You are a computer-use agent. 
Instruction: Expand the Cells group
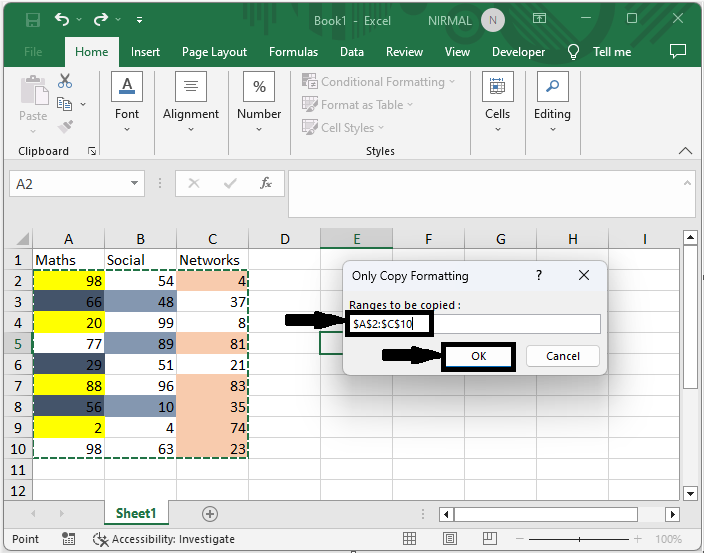click(x=497, y=102)
